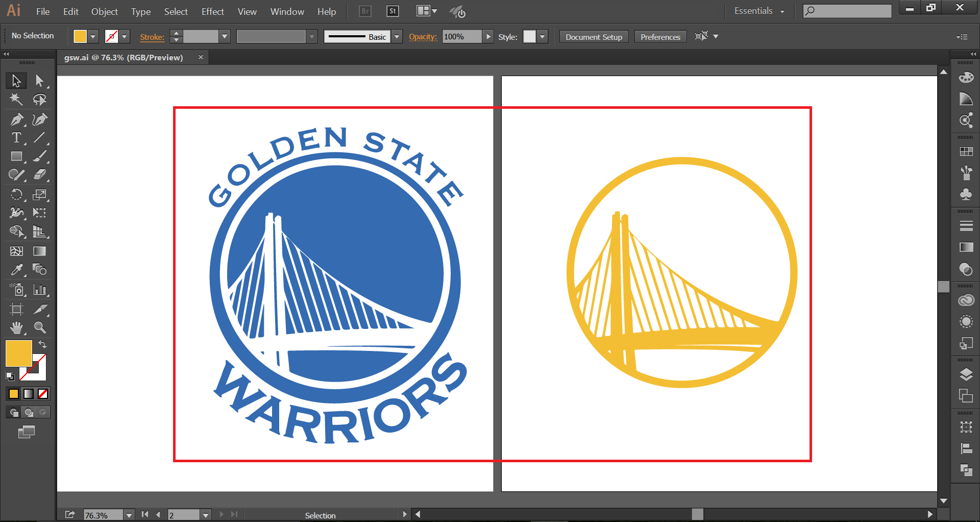This screenshot has height=522, width=980.
Task: Activate the Zoom tool
Action: 39,327
